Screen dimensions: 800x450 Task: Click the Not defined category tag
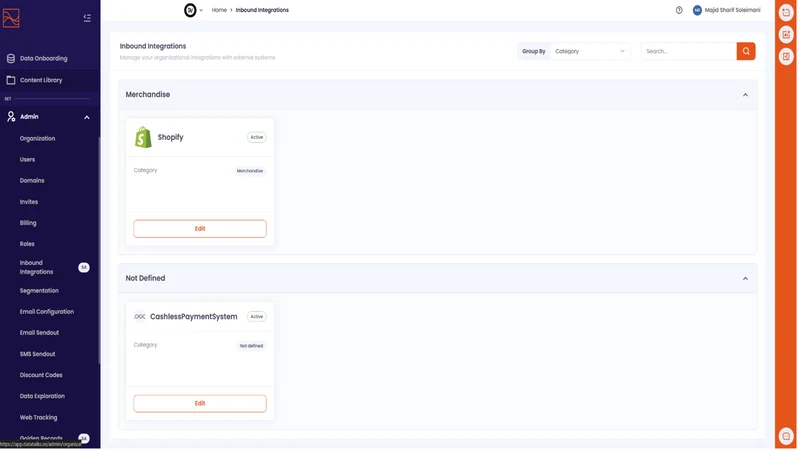tap(252, 346)
